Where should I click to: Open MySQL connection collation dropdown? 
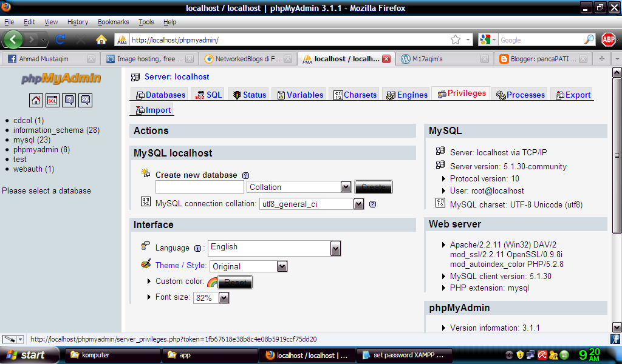[x=358, y=204]
